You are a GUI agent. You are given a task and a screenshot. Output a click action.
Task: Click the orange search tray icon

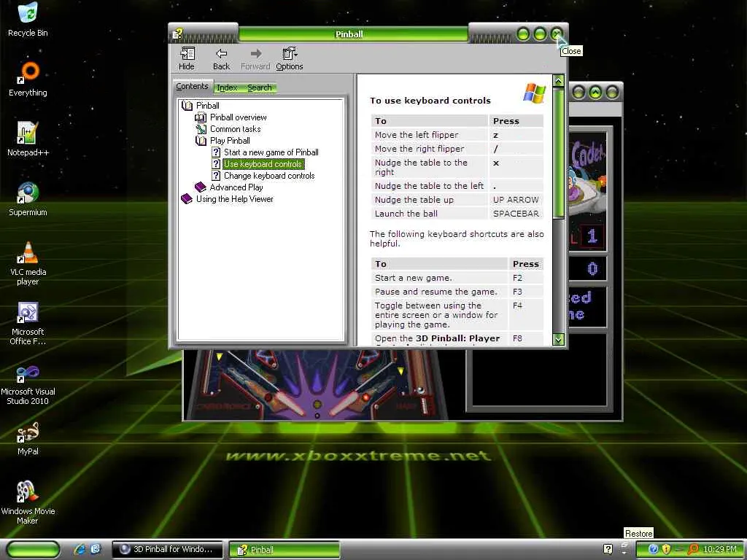coord(693,549)
